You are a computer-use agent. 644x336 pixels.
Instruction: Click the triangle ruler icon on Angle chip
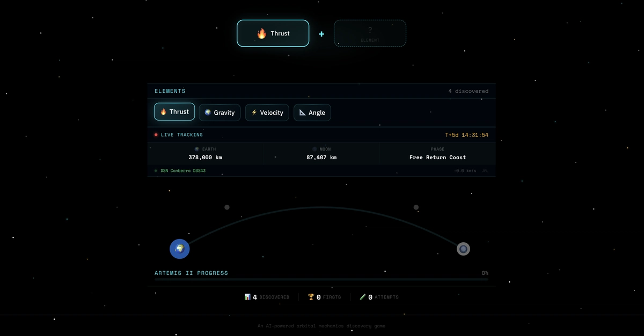click(x=302, y=113)
